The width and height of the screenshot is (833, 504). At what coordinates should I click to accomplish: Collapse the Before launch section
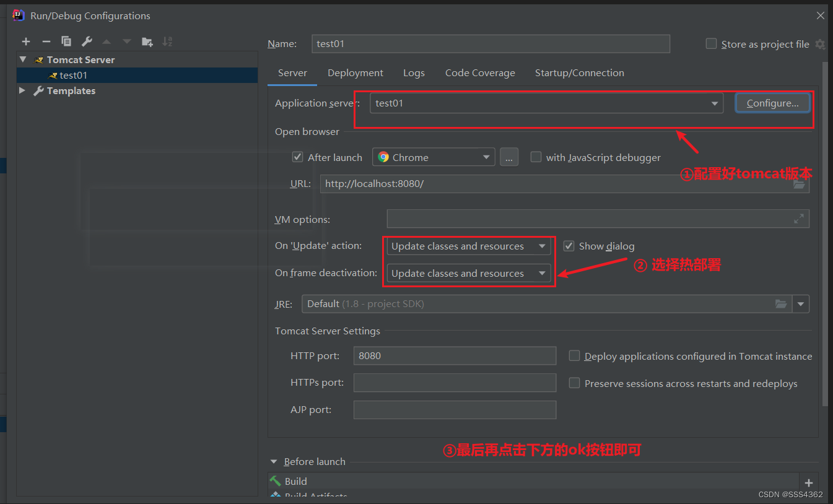point(274,462)
